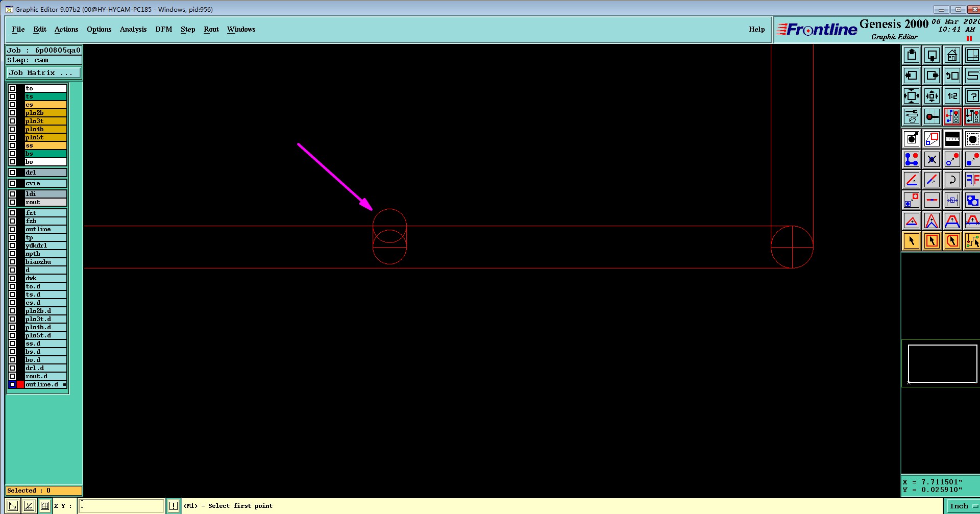Open the Actions menu
Screen dimensions: 980x514
(66, 30)
